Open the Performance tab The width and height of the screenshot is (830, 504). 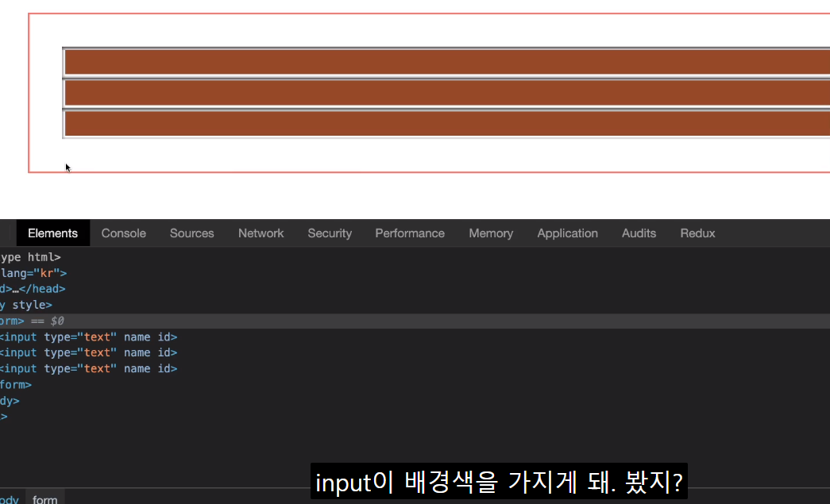(x=410, y=233)
